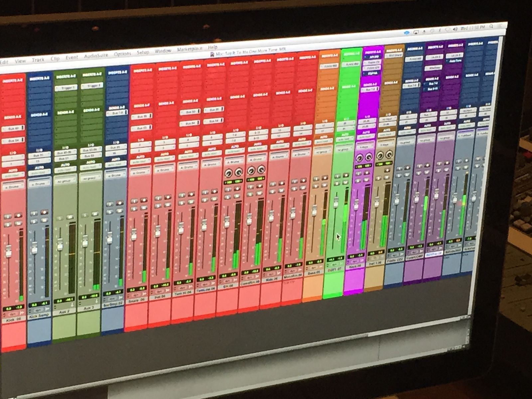The width and height of the screenshot is (532, 399).
Task: Click the right pan knob on the OH track
Action: click(239, 173)
